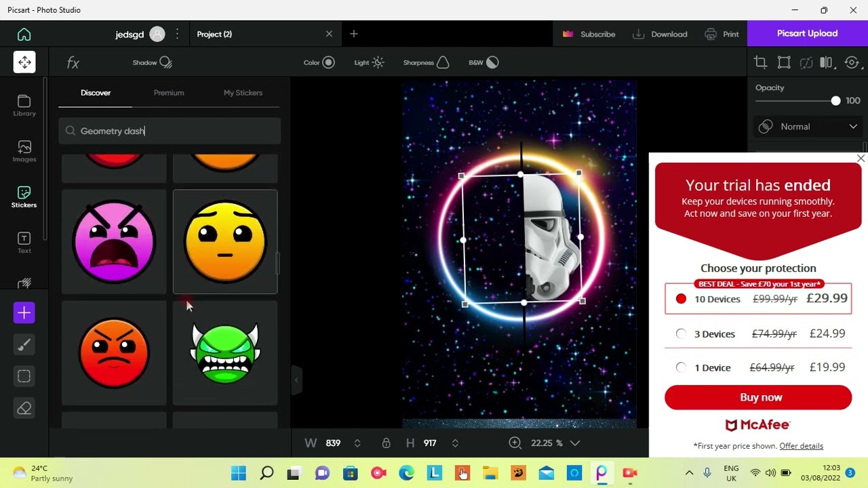868x488 pixels.
Task: Open Windows taskbar Search
Action: tap(267, 473)
